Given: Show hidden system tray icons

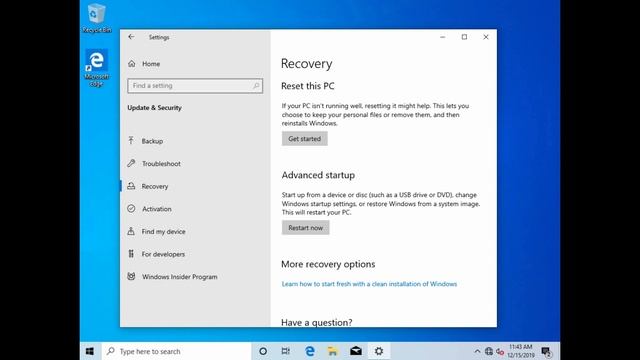Looking at the screenshot, I should 477,351.
